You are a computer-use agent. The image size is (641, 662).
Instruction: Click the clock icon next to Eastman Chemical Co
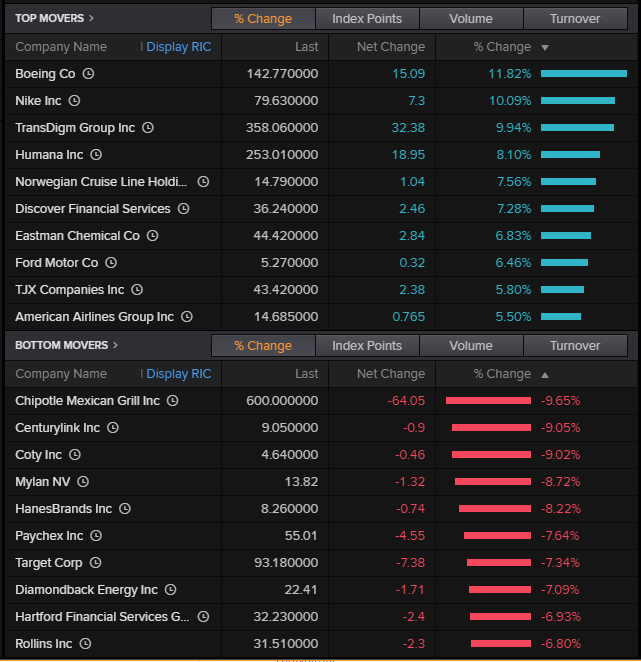[x=152, y=236]
